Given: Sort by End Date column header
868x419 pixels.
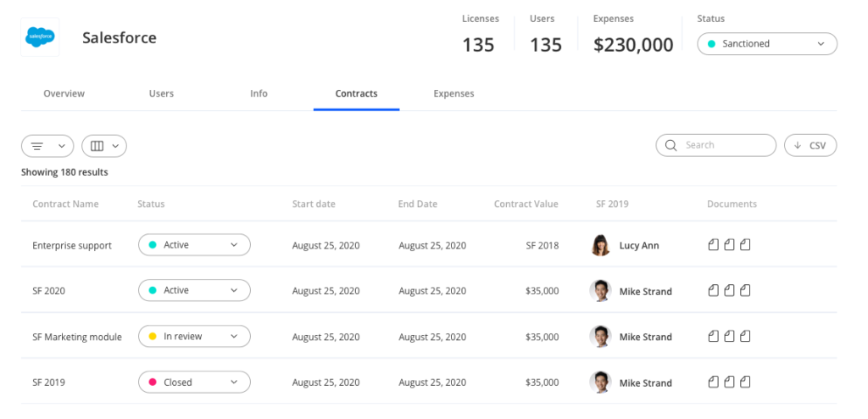Looking at the screenshot, I should (x=418, y=204).
